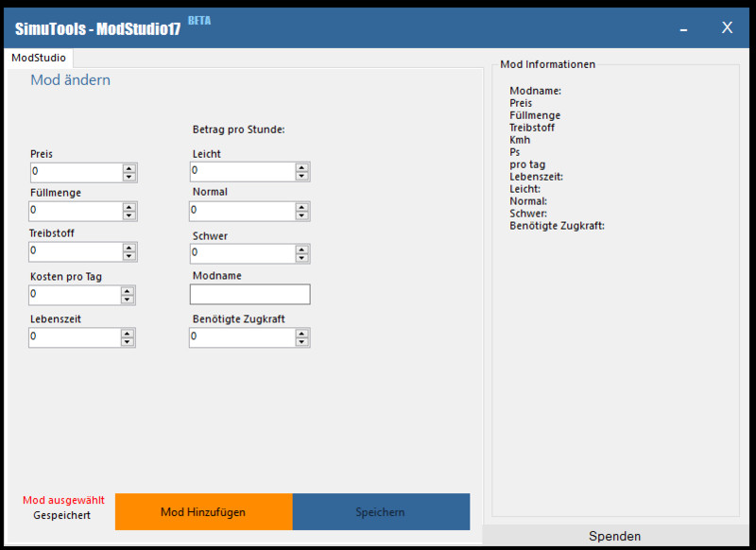
Task: Click into the Schwer value field
Action: 241,253
